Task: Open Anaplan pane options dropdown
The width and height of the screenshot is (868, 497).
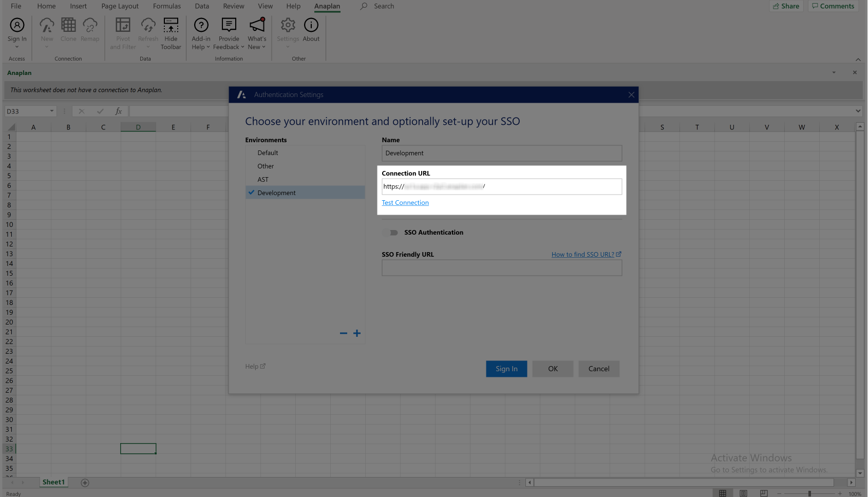Action: click(x=834, y=72)
